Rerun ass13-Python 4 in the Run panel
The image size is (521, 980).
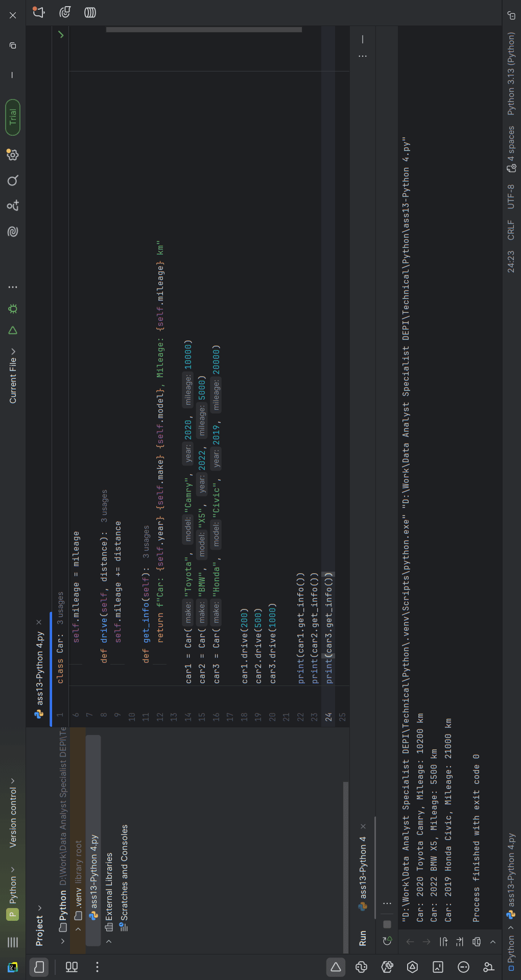click(387, 941)
